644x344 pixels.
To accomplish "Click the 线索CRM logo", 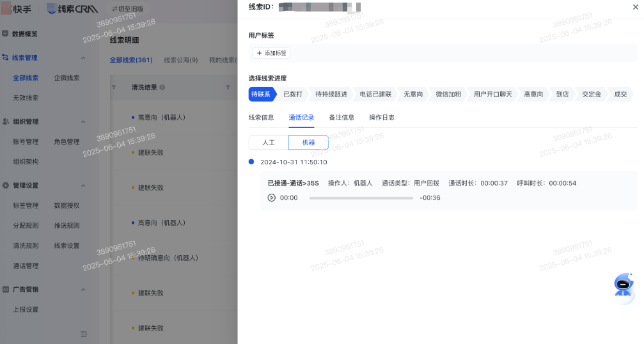I will point(72,8).
